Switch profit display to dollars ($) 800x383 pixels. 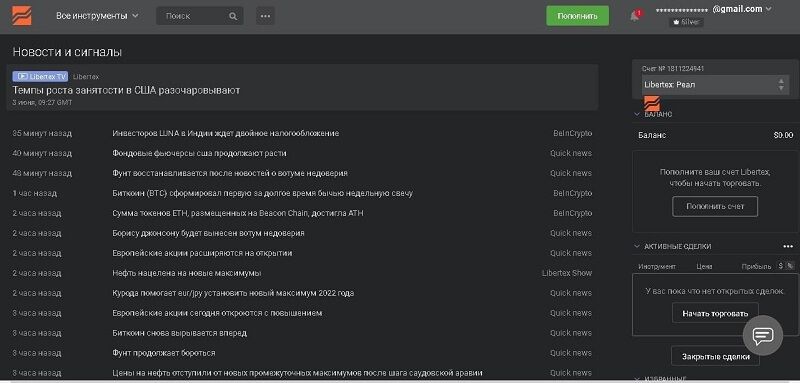(781, 266)
